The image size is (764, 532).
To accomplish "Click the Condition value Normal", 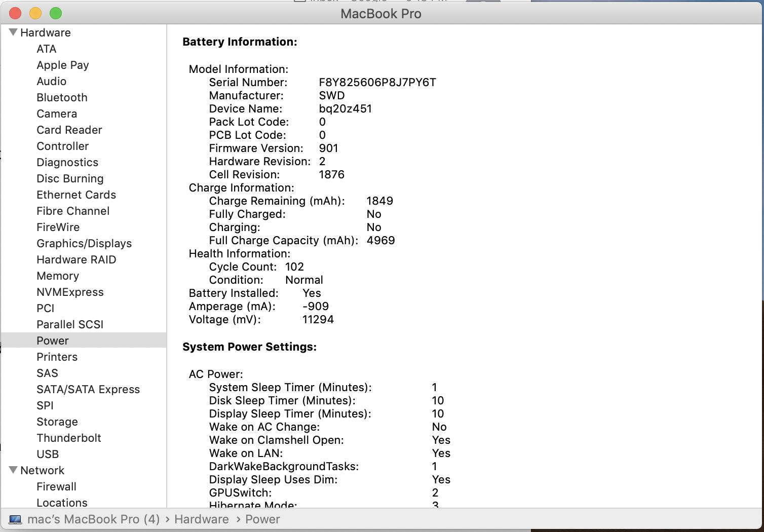I will coord(304,280).
